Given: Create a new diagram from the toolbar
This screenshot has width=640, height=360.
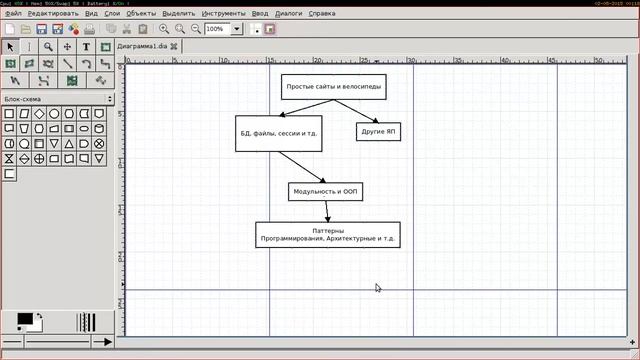Looking at the screenshot, I should pyautogui.click(x=10, y=29).
